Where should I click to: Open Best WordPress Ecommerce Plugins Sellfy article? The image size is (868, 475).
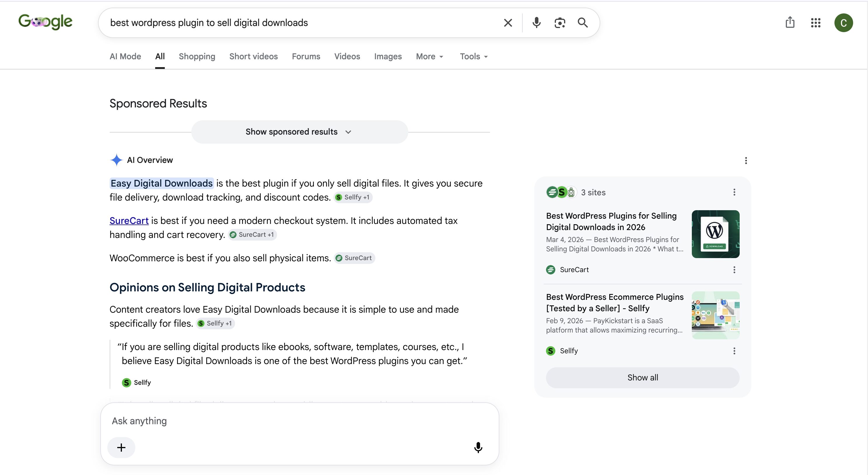(x=615, y=303)
